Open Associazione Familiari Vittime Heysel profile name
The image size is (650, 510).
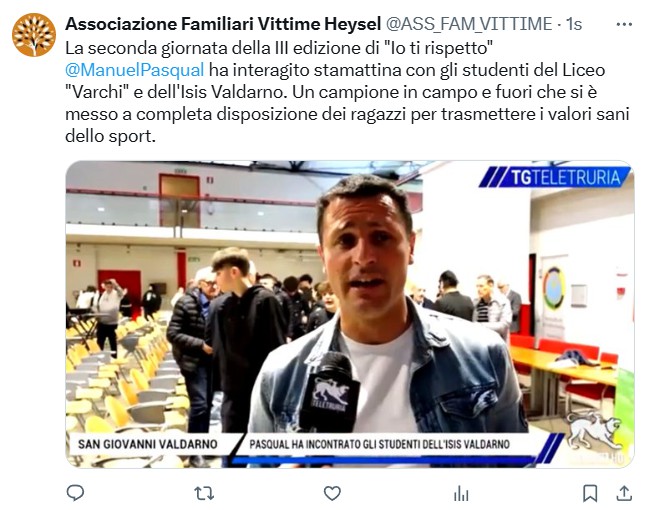(x=223, y=24)
